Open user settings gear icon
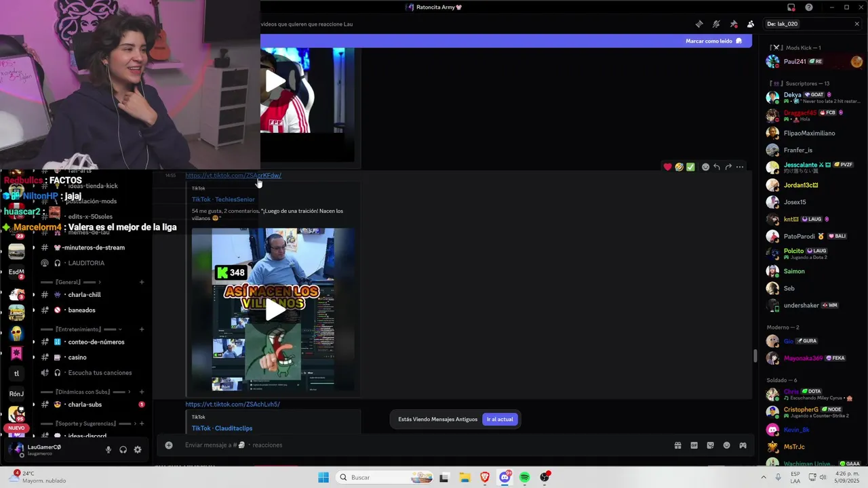The width and height of the screenshot is (868, 488). point(138,449)
